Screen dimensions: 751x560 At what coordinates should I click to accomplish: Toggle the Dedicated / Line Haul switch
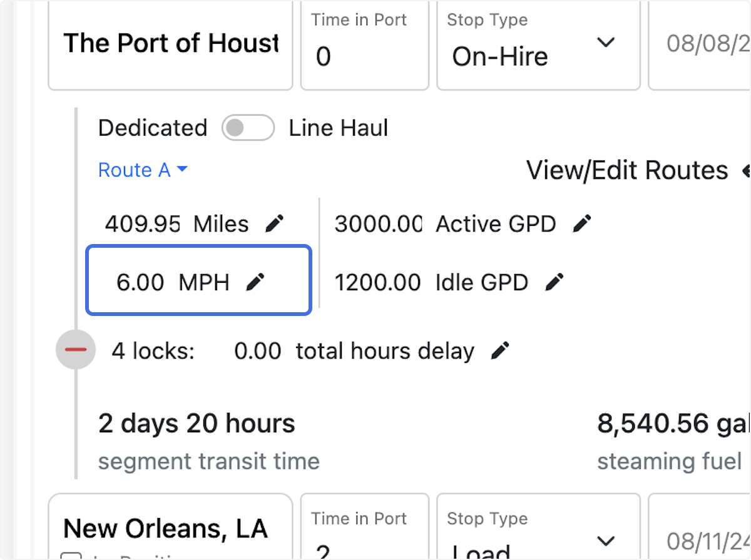coord(248,127)
